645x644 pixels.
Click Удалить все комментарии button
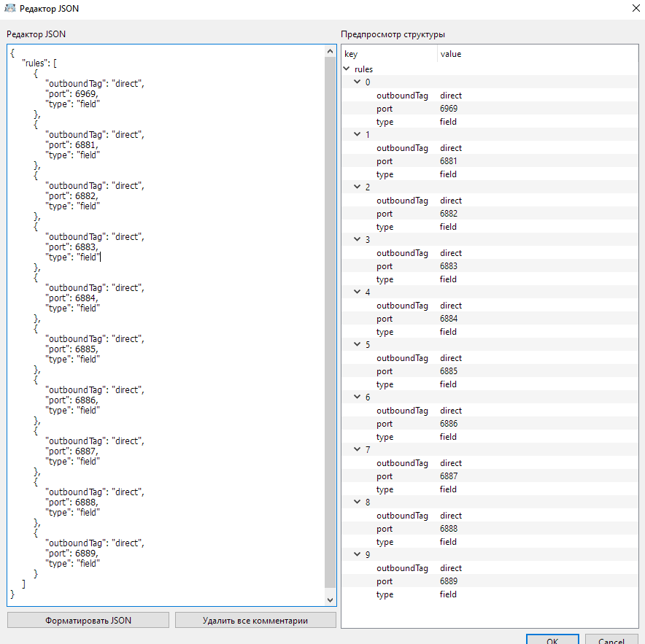coord(255,620)
